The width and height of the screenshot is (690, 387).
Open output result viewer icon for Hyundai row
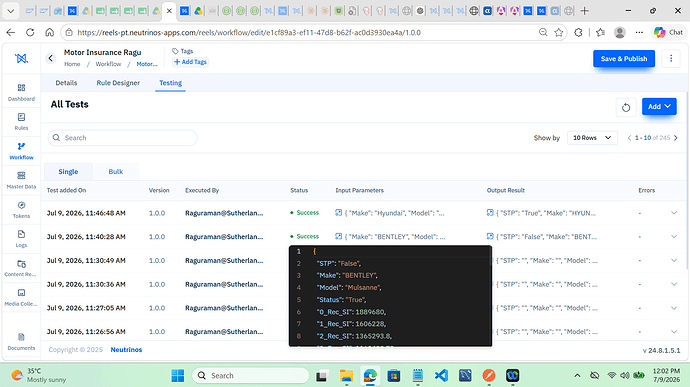pos(490,213)
